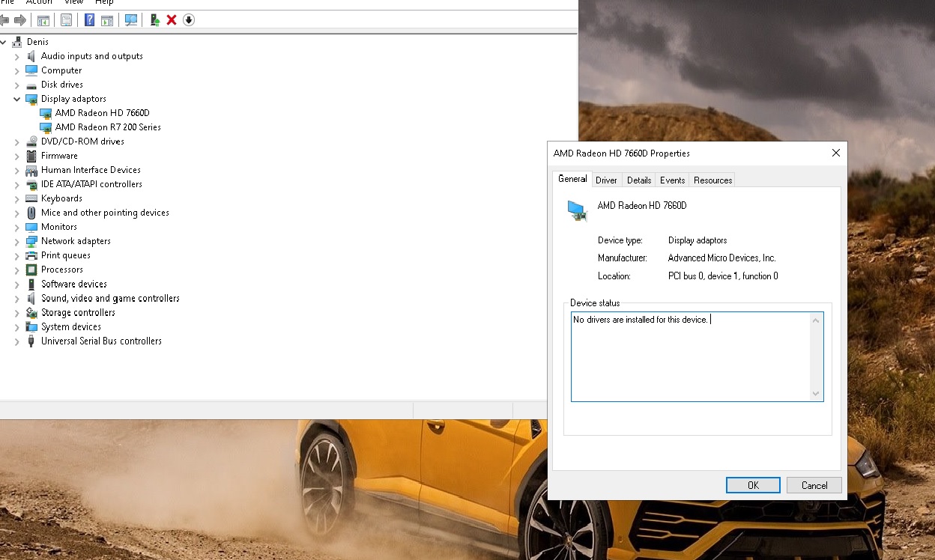935x560 pixels.
Task: Click the red X Uninstall device icon
Action: 172,20
